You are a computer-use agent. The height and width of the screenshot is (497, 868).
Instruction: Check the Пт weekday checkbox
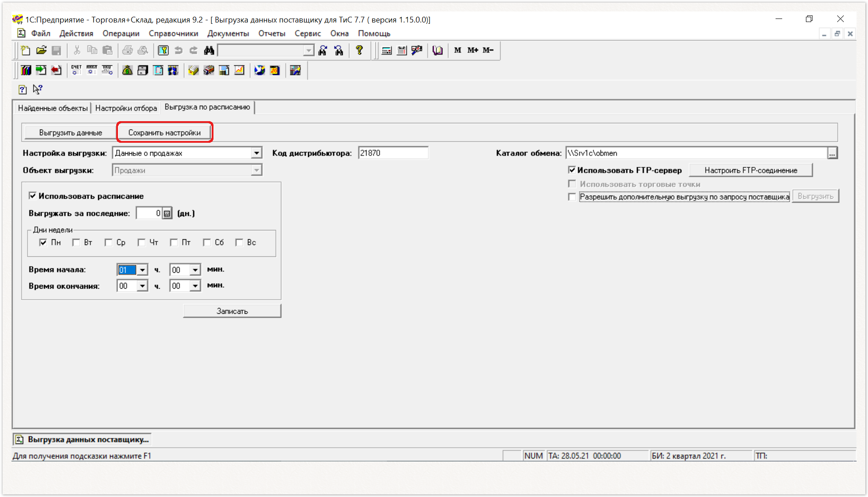point(174,242)
